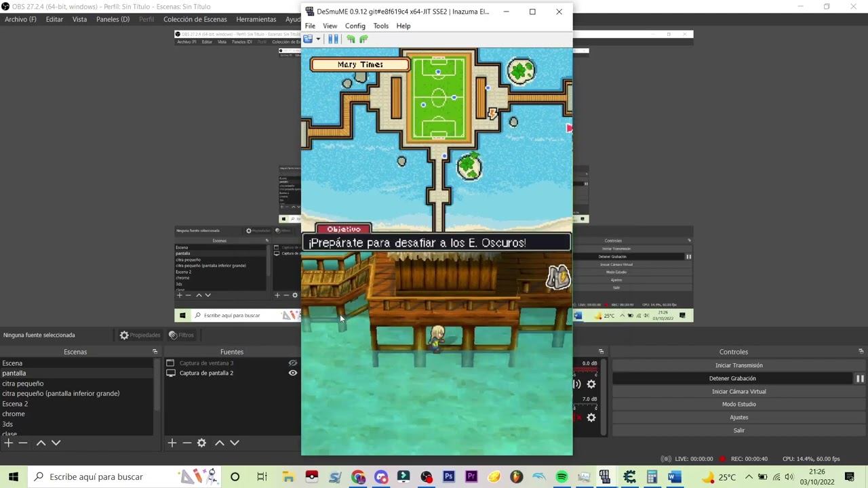This screenshot has height=488, width=868.
Task: Open the DeSmuME View menu
Action: [330, 26]
